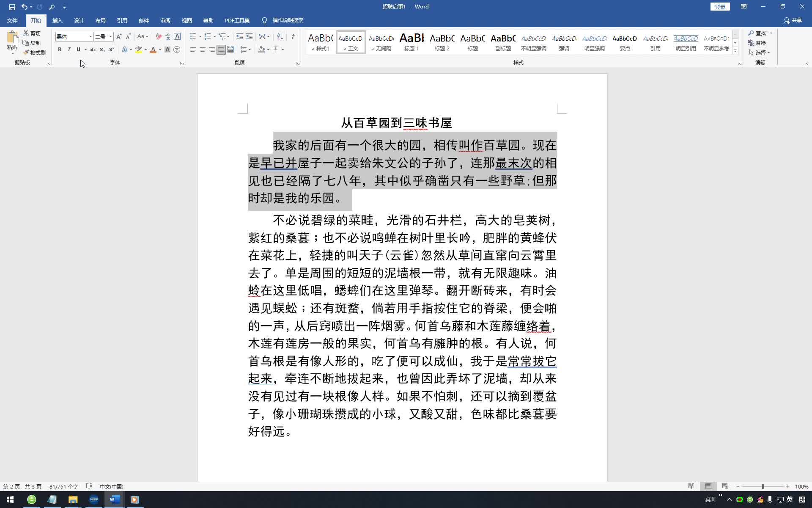Decrease paragraph indent
The image size is (812, 508).
(239, 36)
